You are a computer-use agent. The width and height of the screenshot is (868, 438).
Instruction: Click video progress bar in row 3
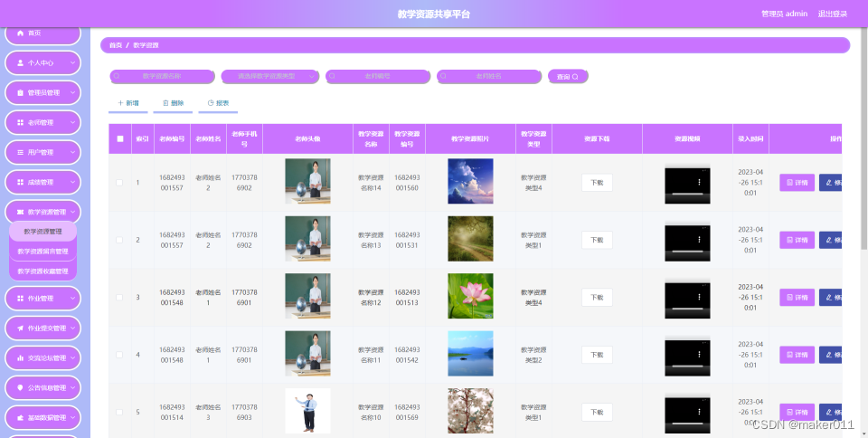pos(687,309)
